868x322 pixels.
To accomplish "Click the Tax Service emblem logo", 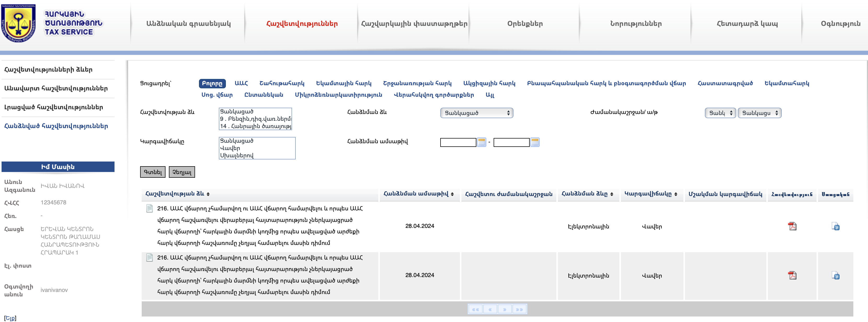I will (x=19, y=23).
